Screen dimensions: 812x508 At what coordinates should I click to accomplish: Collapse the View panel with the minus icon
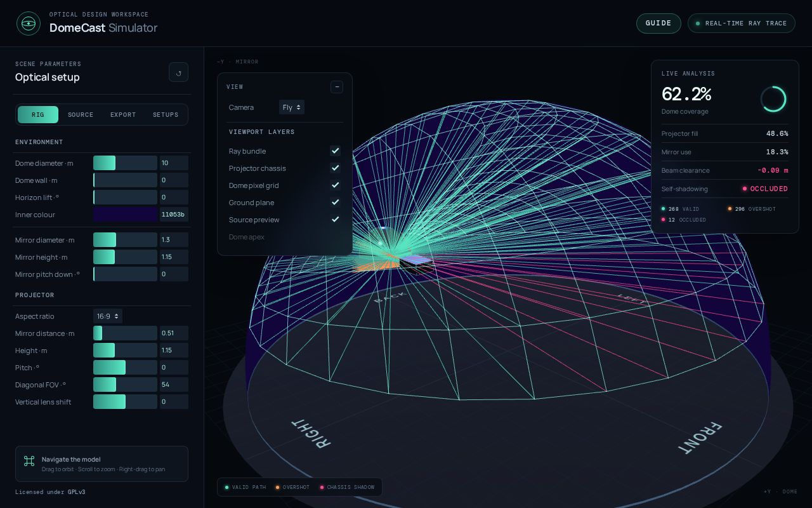click(337, 87)
